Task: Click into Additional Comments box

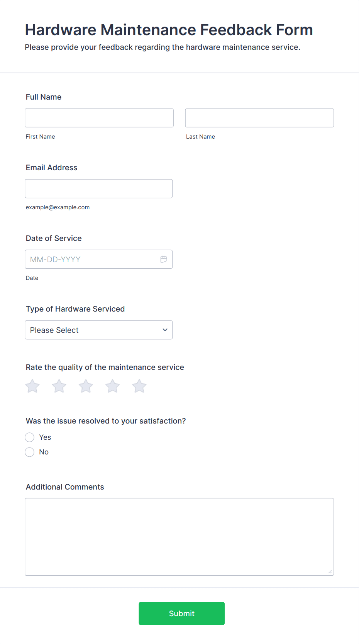Action: pos(179,537)
